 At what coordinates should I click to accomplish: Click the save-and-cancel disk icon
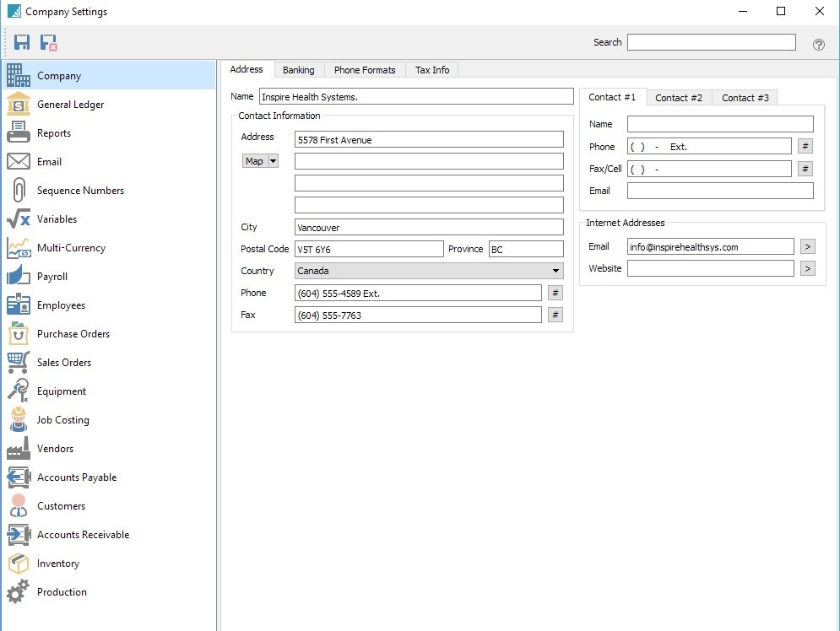click(48, 41)
